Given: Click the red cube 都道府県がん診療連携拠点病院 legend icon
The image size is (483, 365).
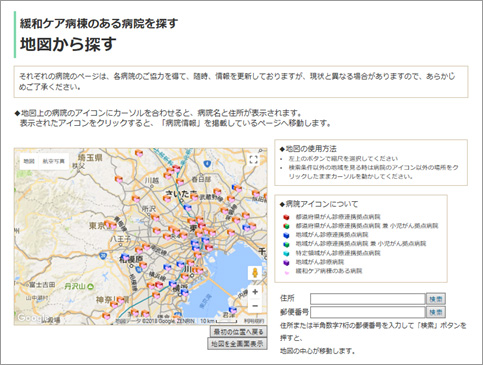Looking at the screenshot, I should pyautogui.click(x=286, y=217).
